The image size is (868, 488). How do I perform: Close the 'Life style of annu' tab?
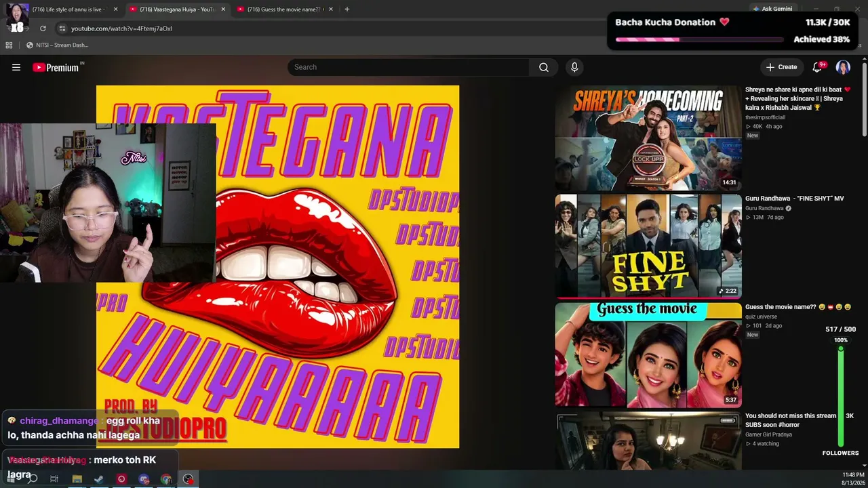(x=115, y=9)
